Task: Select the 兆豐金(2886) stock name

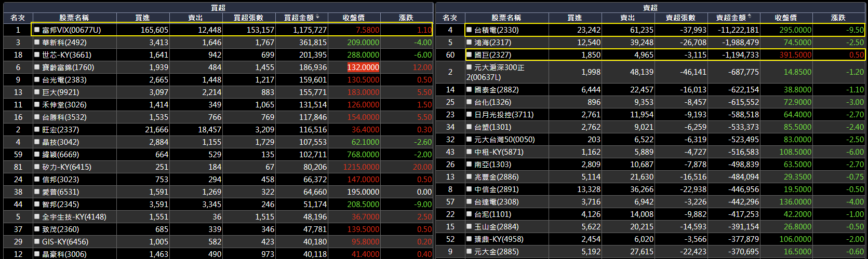Action: [496, 176]
